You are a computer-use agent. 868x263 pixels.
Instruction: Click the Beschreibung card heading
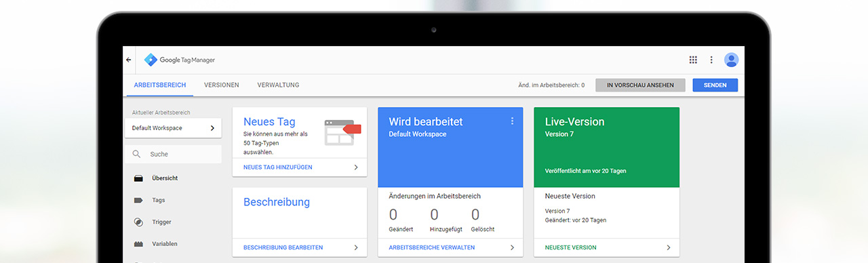[277, 202]
